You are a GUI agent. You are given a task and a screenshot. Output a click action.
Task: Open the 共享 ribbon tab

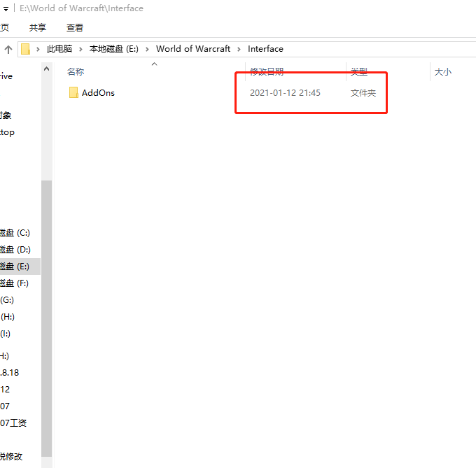[38, 27]
